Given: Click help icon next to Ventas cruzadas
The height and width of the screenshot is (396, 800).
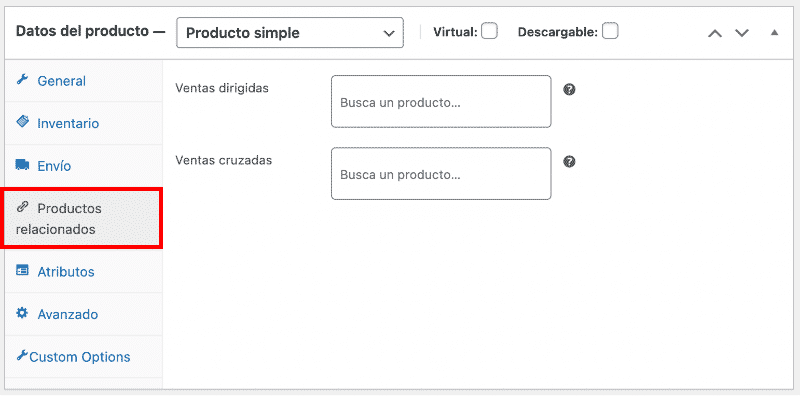Looking at the screenshot, I should [569, 162].
